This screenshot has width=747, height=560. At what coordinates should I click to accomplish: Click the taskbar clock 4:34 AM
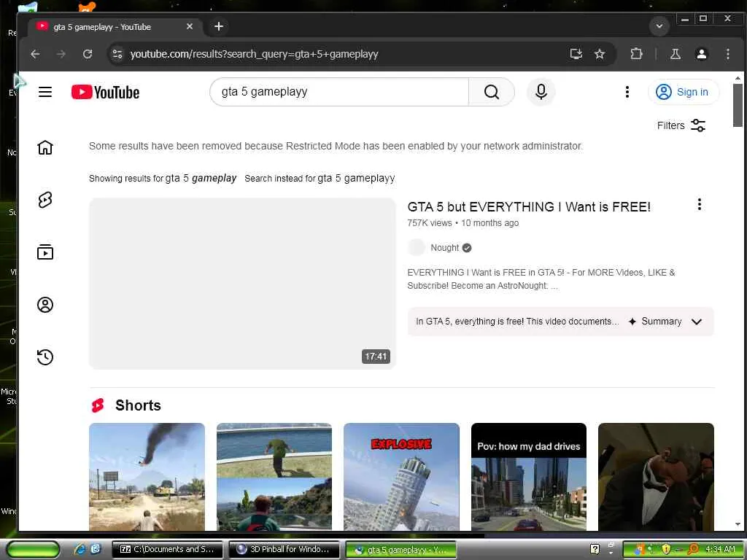click(x=720, y=549)
